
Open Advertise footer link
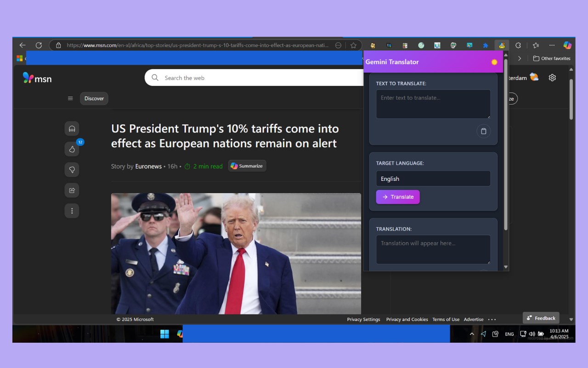(474, 319)
